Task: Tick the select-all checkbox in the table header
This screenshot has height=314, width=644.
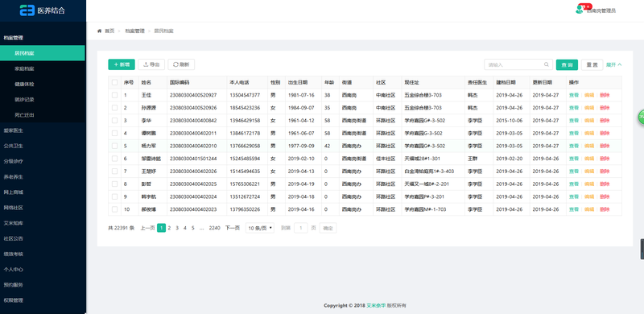Action: [114, 83]
